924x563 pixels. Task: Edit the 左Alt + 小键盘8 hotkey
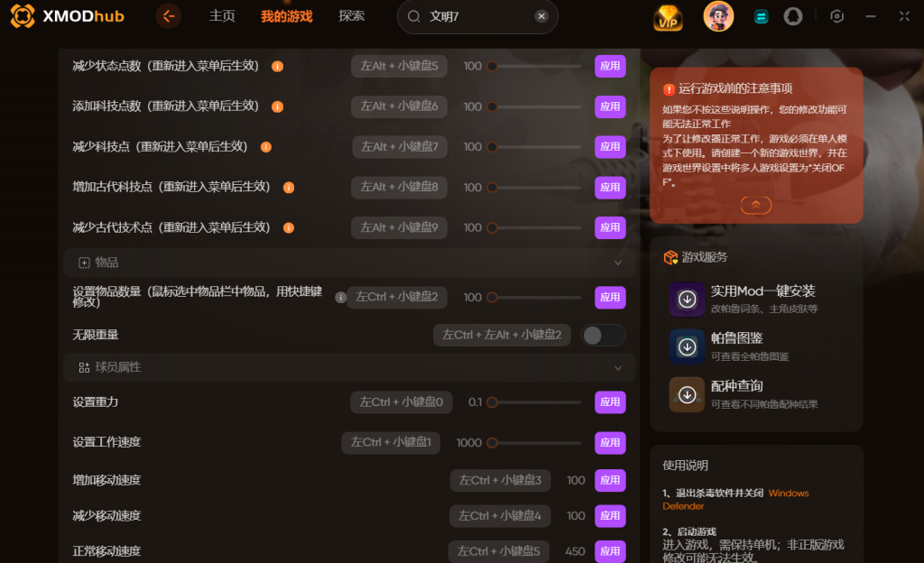399,188
